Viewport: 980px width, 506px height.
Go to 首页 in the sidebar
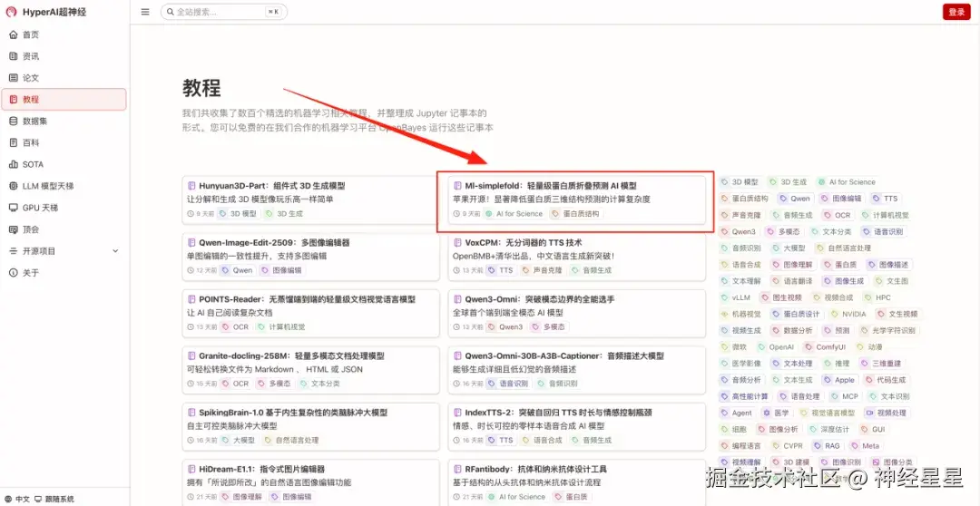click(x=64, y=35)
